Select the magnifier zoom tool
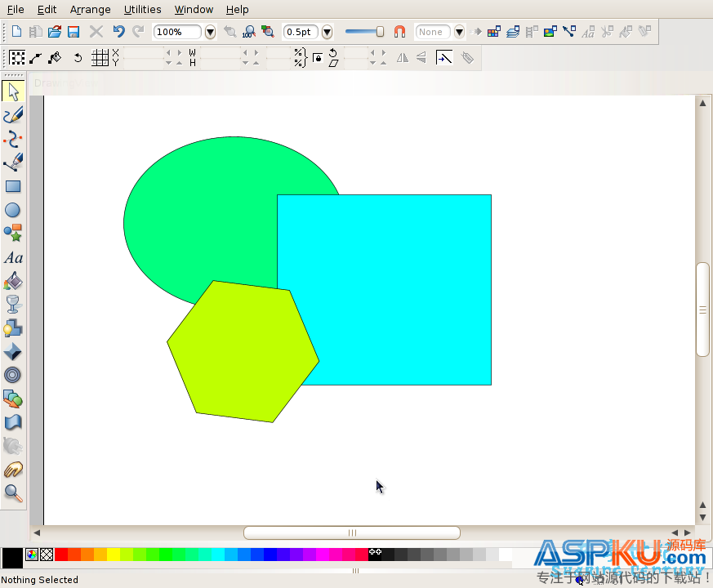The width and height of the screenshot is (713, 588). [x=13, y=493]
